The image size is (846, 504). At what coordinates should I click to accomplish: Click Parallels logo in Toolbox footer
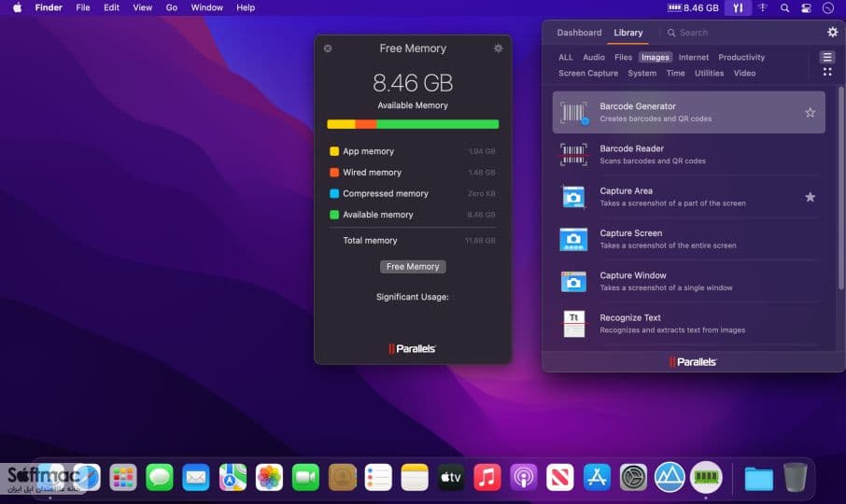(x=693, y=362)
